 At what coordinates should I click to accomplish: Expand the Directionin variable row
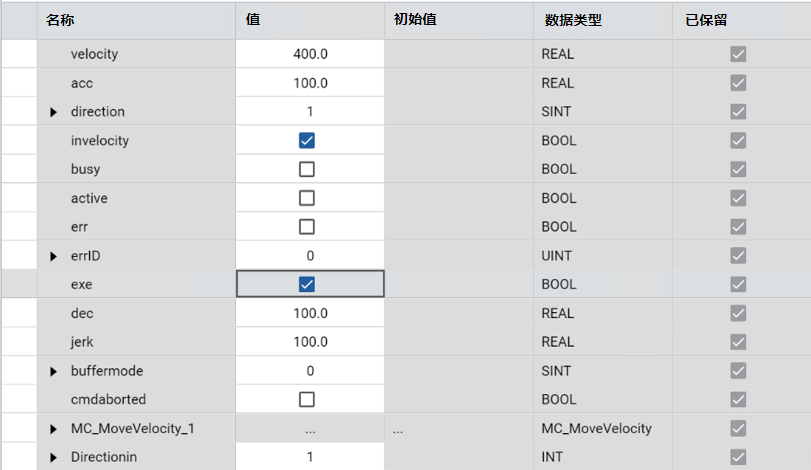[54, 457]
